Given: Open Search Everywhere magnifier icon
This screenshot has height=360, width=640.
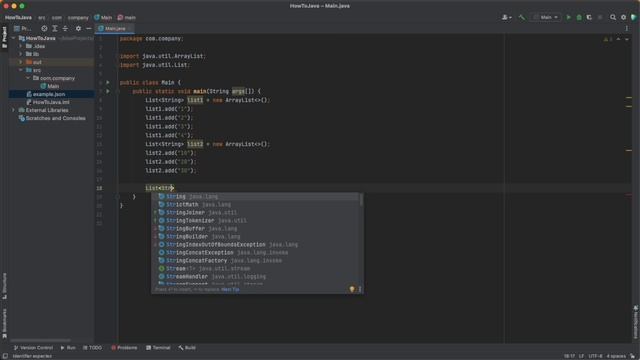Looking at the screenshot, I should point(613,18).
